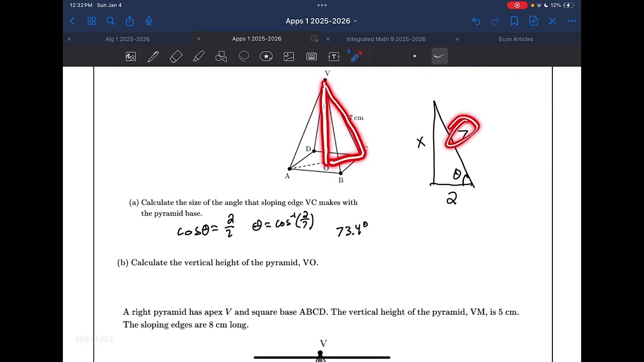Screen dimensions: 644x362
Task: Select the keyboard typing tool
Action: coord(311,57)
